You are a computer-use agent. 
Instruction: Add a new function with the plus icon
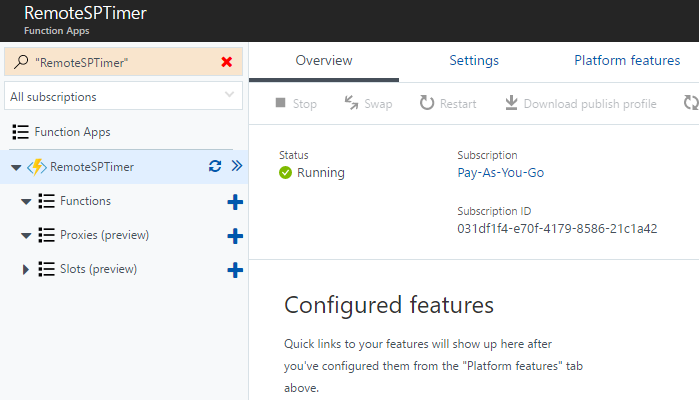[x=235, y=202]
